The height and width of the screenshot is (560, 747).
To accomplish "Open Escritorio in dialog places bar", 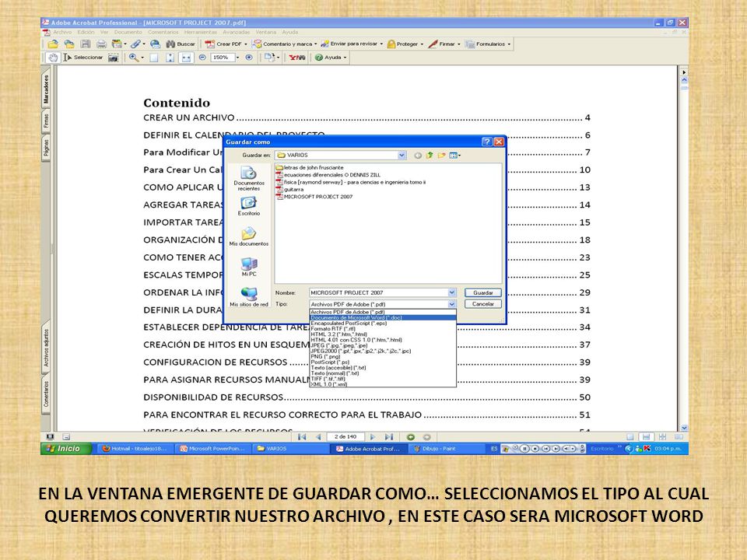I will click(249, 206).
